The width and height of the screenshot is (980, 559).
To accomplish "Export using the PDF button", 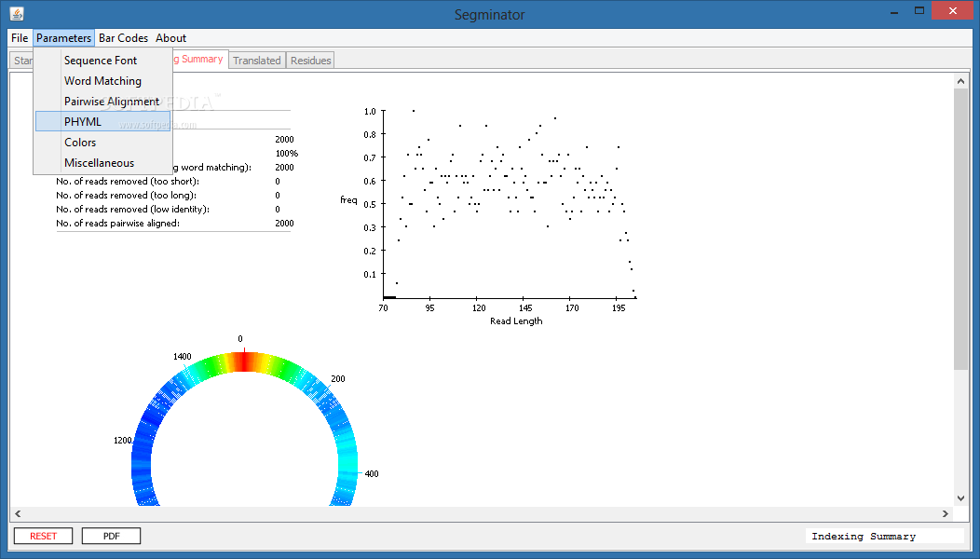I will pyautogui.click(x=111, y=536).
